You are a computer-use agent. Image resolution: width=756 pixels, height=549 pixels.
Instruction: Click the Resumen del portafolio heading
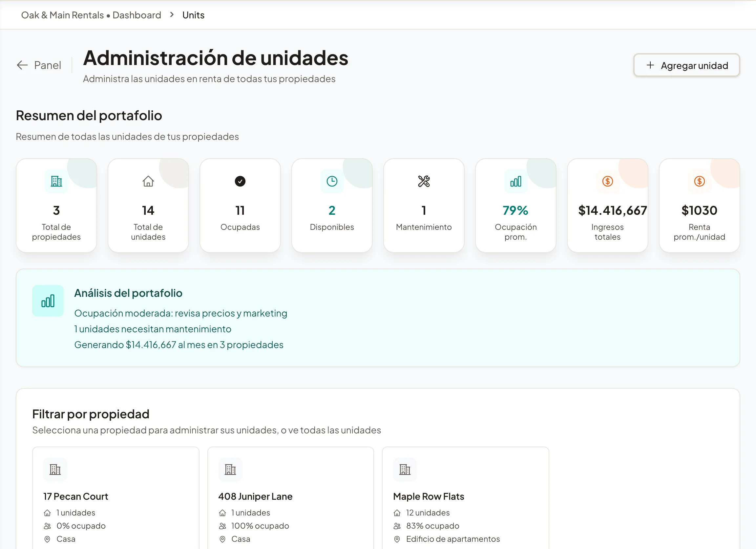[x=89, y=115]
